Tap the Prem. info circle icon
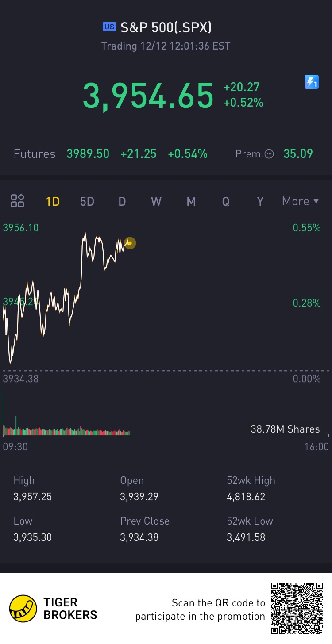The image size is (332, 644). click(x=269, y=154)
